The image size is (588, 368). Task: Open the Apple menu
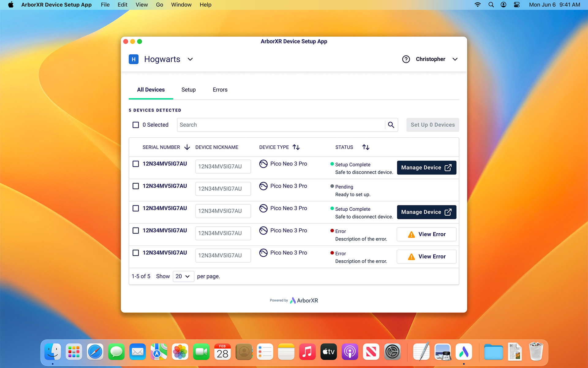11,5
